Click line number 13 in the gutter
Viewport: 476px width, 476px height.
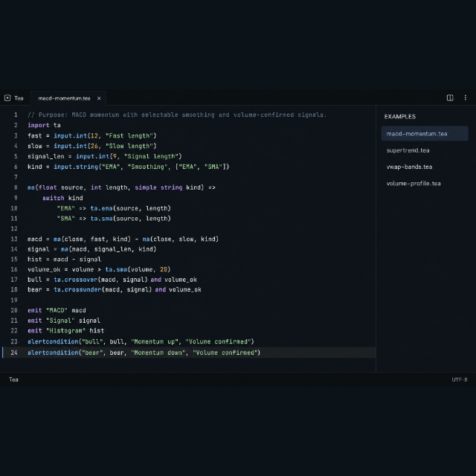point(14,239)
